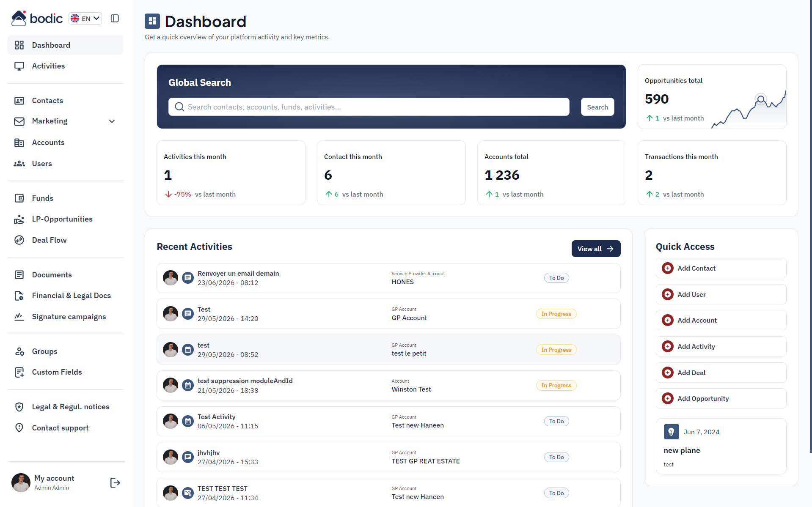
Task: Click the Contacts card icon
Action: [19, 101]
